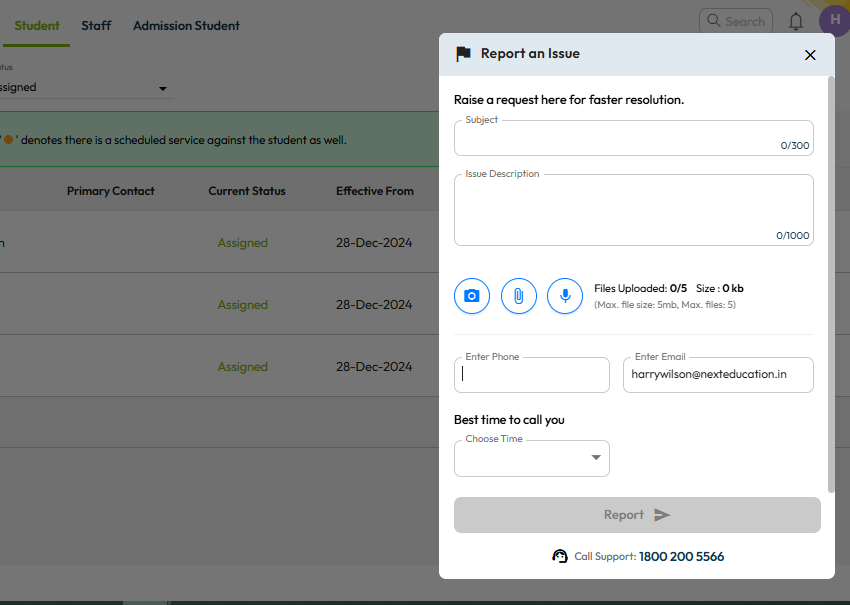
Task: Open the notification bell
Action: 796,21
